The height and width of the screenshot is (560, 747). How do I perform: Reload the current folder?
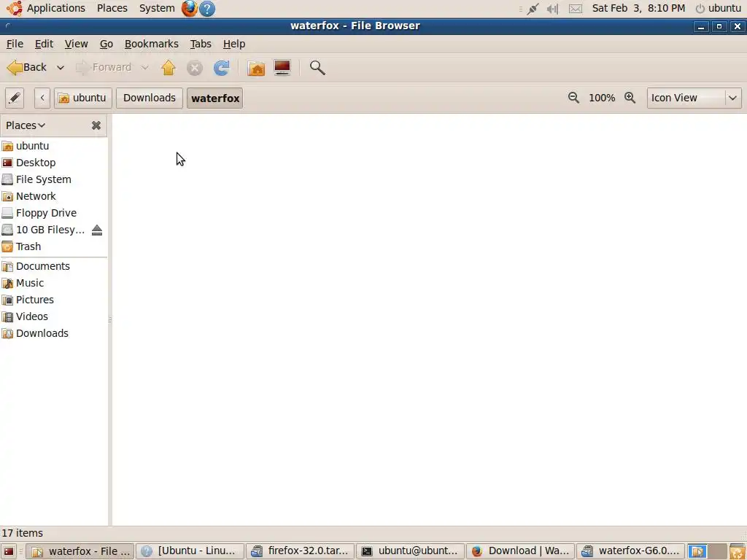[x=221, y=68]
